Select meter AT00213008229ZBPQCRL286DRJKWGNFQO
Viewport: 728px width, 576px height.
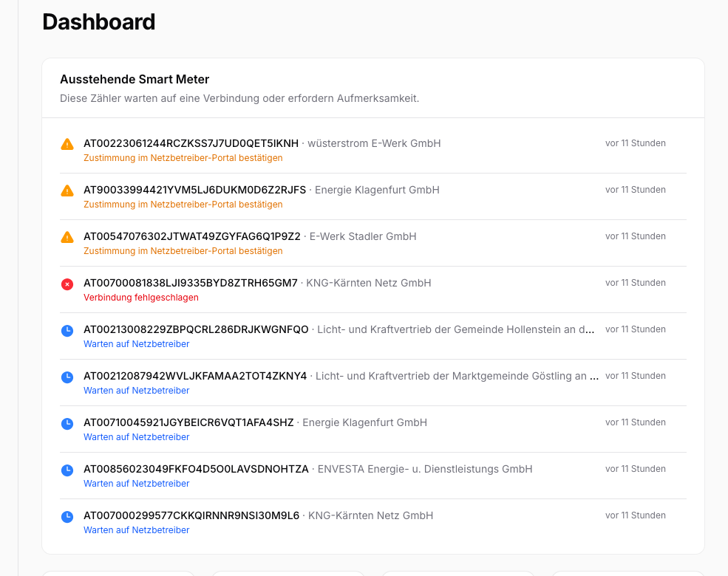pos(196,329)
